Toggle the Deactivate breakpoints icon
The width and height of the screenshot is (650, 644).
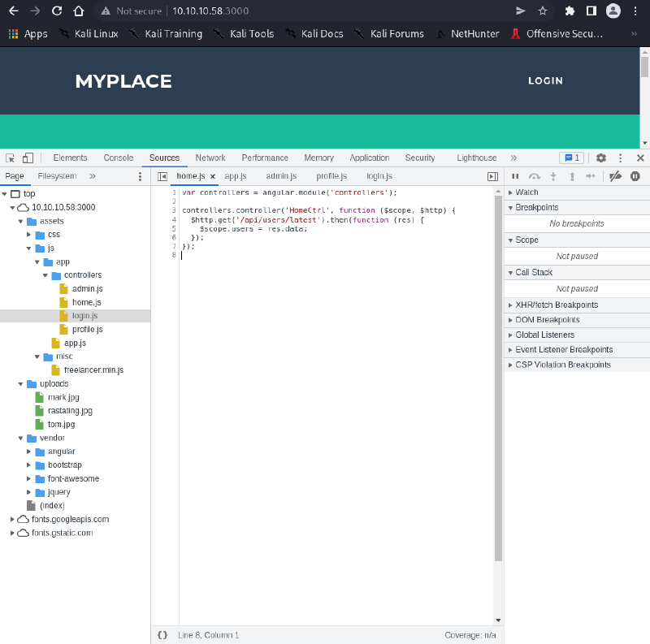click(x=615, y=175)
